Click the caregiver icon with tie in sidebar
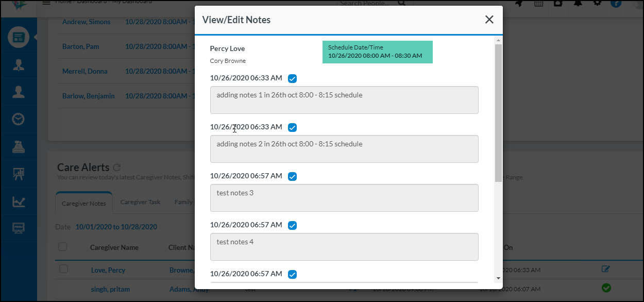Image resolution: width=644 pixels, height=302 pixels. click(19, 64)
